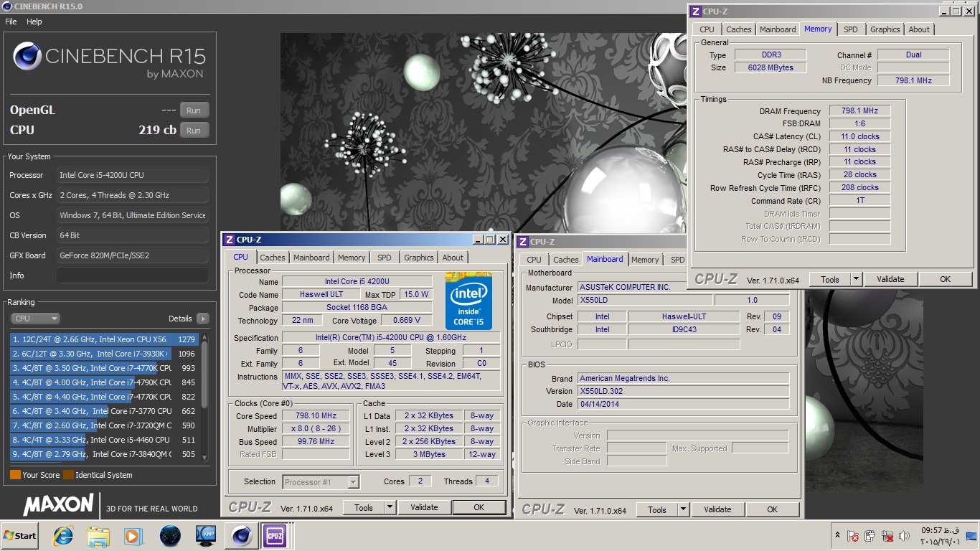Click Tools button in CPU-Z Memory window

coord(830,279)
